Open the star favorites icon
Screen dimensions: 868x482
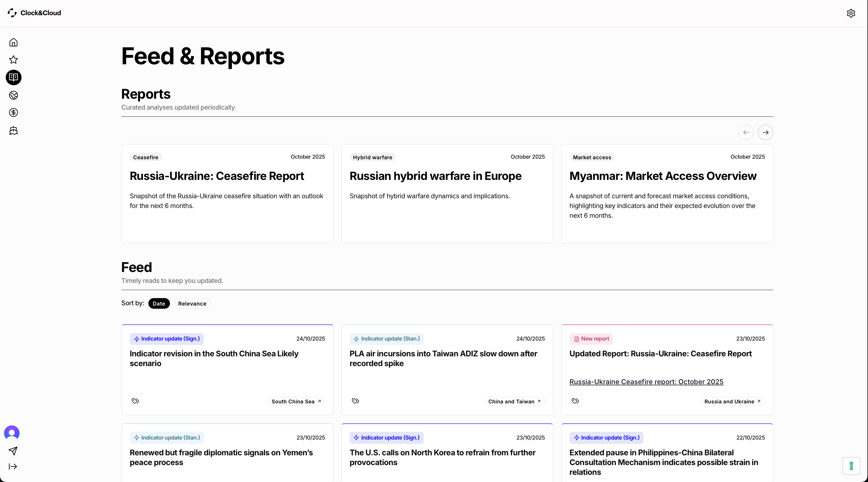[13, 60]
